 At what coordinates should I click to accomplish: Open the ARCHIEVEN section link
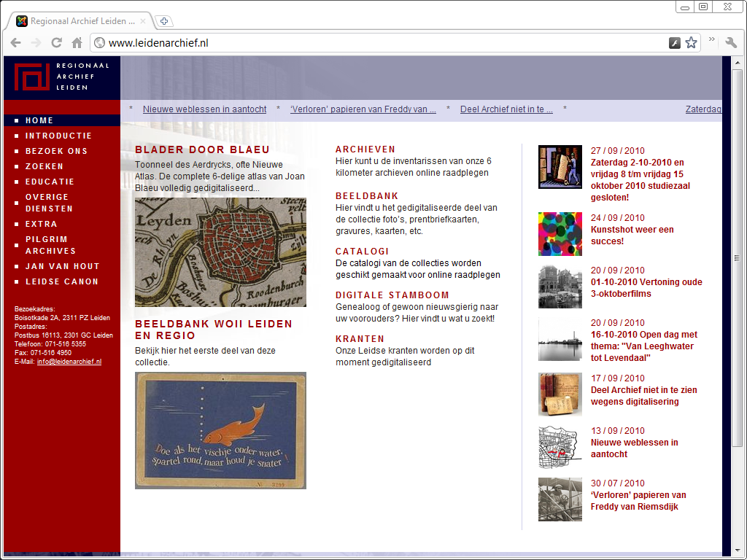coord(365,149)
